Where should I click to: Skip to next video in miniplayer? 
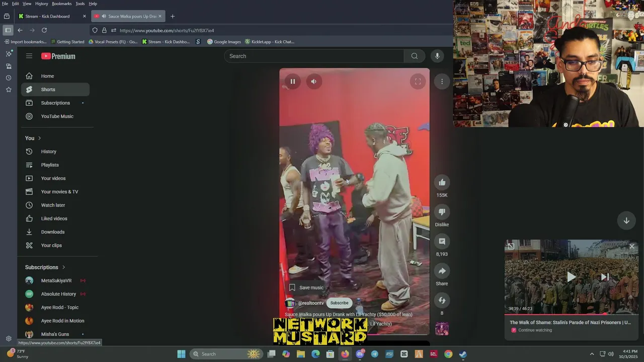click(605, 277)
